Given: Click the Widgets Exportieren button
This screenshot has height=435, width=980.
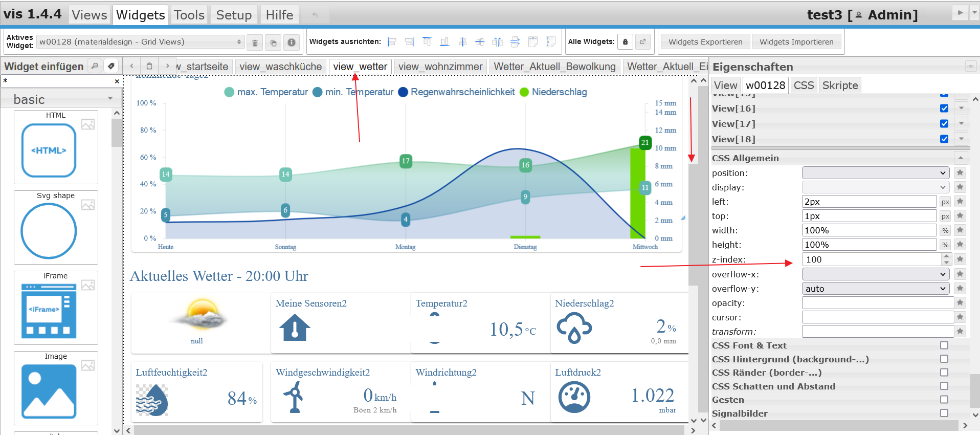Looking at the screenshot, I should point(705,42).
